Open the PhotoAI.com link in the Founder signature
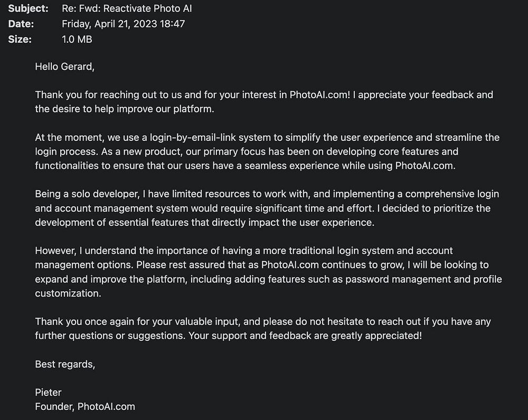Viewport: 528px width, 420px height. [x=106, y=406]
